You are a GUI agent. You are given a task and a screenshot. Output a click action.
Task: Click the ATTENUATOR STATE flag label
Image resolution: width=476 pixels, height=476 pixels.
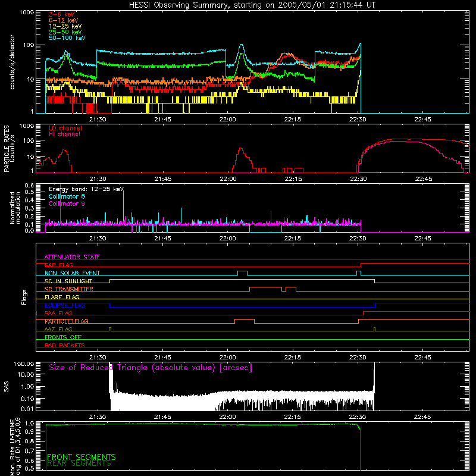pos(72,257)
